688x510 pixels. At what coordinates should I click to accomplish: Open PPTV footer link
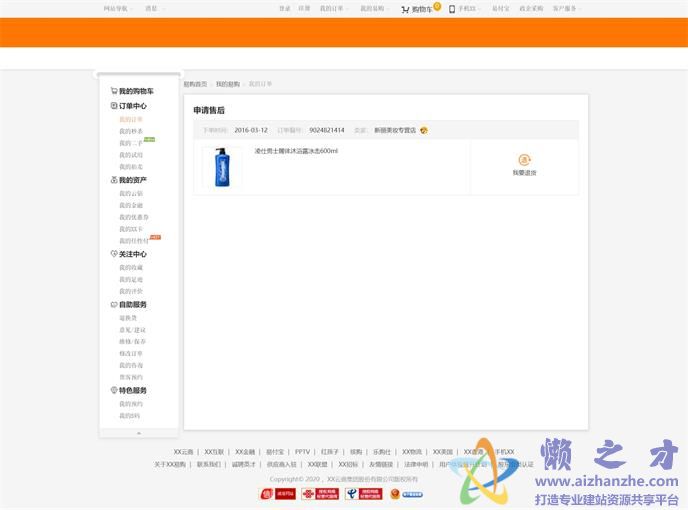(x=302, y=452)
